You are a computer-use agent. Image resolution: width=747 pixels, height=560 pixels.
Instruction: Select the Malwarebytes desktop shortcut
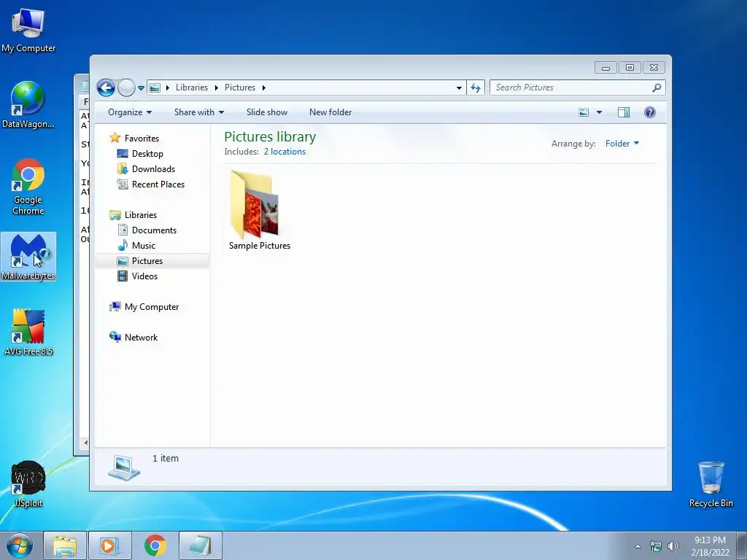pos(28,257)
